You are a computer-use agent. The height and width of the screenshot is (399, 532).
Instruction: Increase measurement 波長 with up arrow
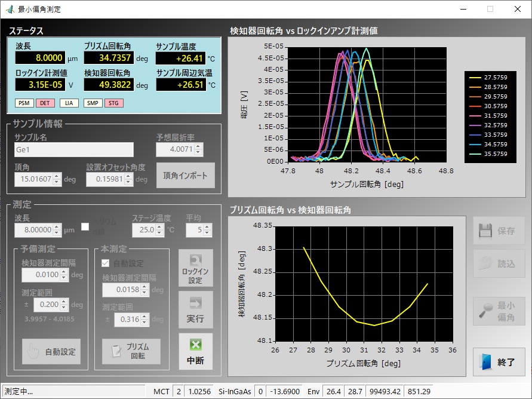tap(57, 227)
